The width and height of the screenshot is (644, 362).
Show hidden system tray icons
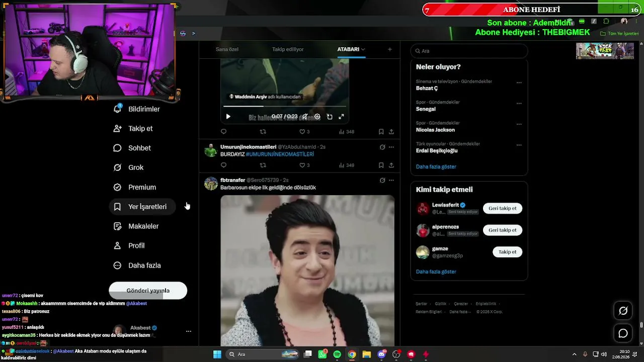coord(574,354)
